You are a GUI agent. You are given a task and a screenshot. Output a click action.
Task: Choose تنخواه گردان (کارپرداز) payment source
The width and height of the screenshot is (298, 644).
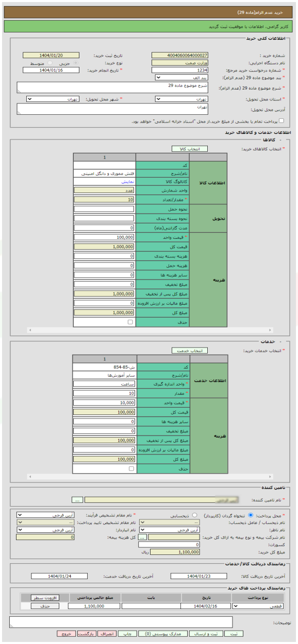point(251,515)
